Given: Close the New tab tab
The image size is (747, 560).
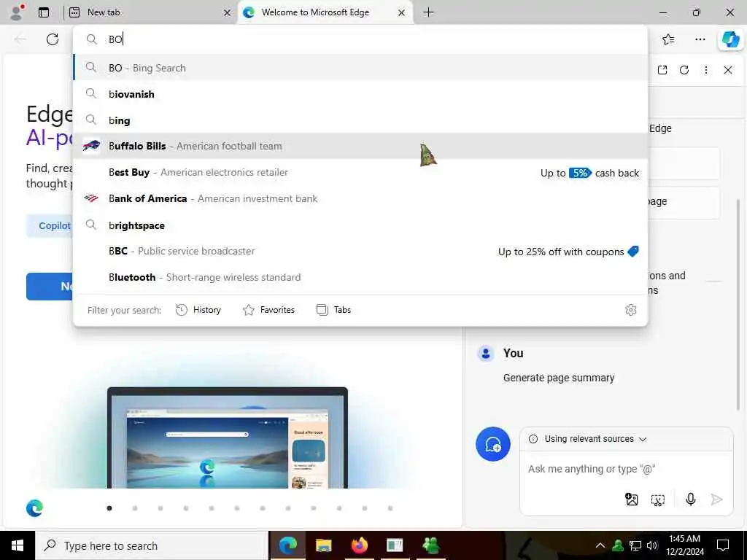Looking at the screenshot, I should point(228,13).
